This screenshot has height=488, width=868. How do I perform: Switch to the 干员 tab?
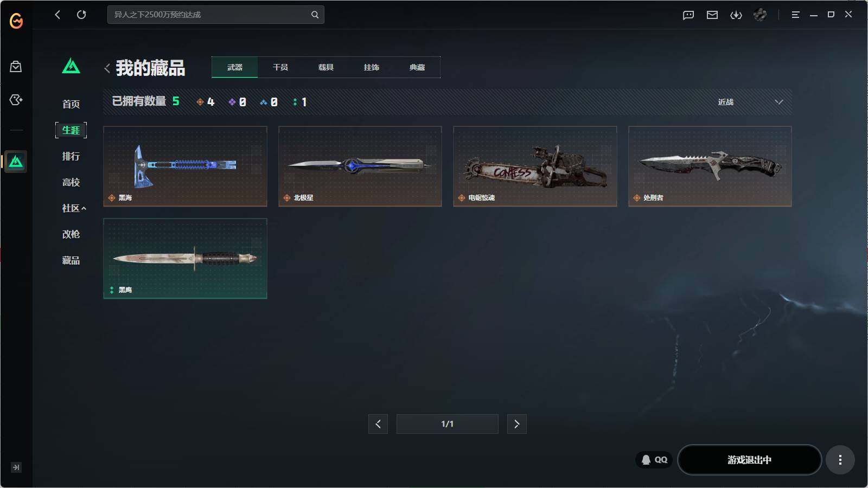point(280,67)
